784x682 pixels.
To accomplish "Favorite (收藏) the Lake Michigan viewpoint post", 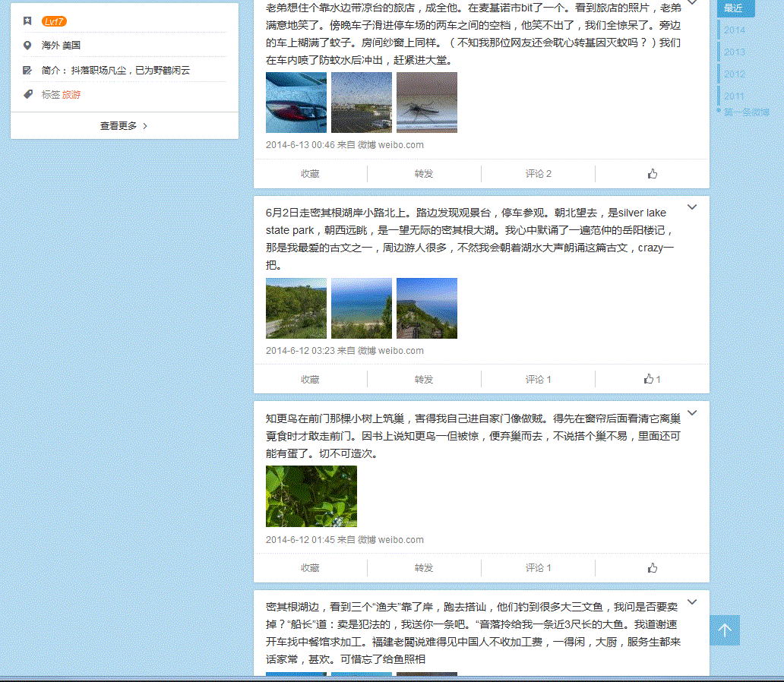I will pyautogui.click(x=310, y=379).
